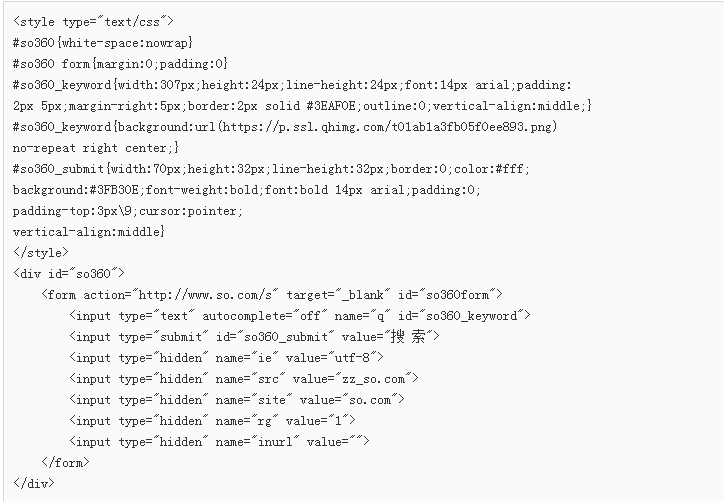Click the hidden input name="site" line
This screenshot has width=724, height=501.
coord(237,400)
